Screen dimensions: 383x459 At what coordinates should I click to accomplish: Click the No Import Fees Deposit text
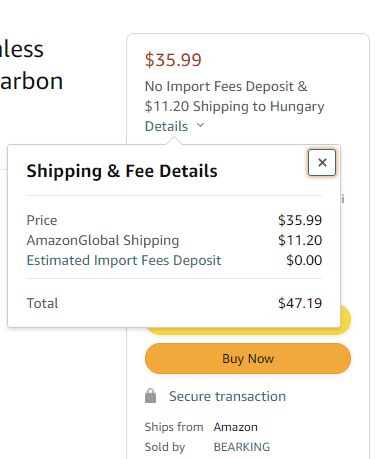coord(226,87)
